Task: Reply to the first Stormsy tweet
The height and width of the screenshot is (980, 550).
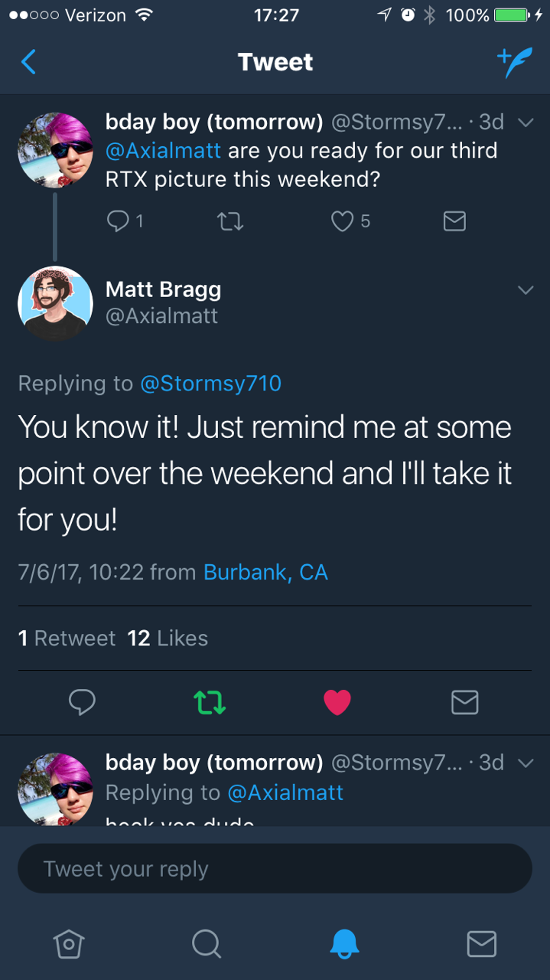Action: [x=119, y=221]
